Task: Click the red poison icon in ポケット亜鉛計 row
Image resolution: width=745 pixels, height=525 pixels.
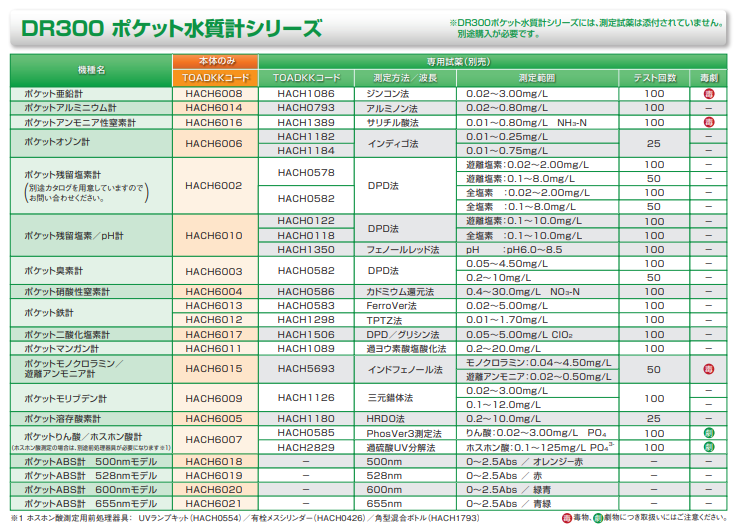Action: click(x=708, y=93)
